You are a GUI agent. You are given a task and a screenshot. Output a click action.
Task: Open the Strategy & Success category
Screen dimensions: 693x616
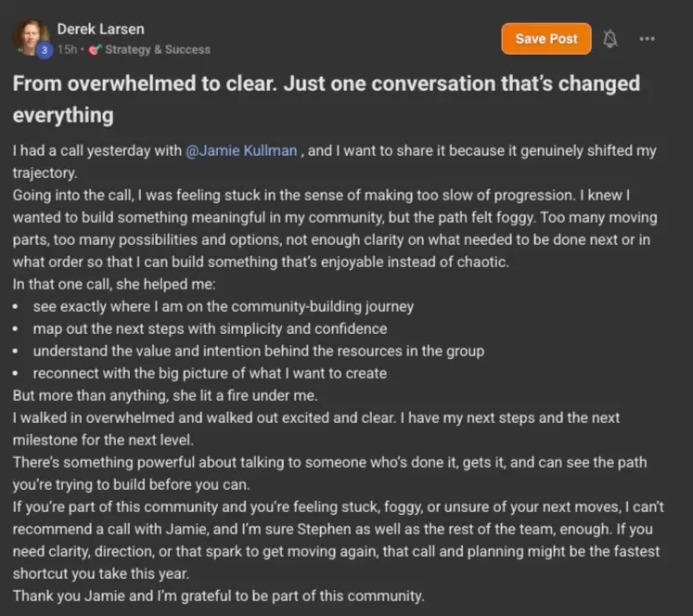[158, 49]
